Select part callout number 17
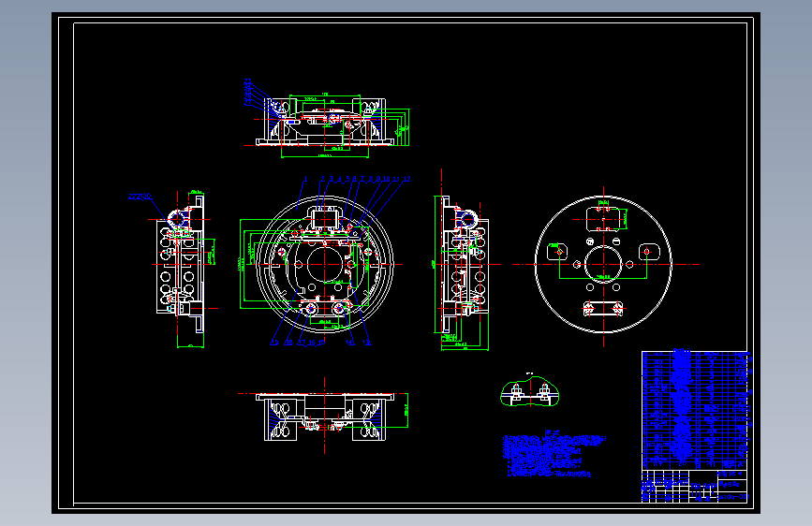The height and width of the screenshot is (526, 812). click(302, 343)
